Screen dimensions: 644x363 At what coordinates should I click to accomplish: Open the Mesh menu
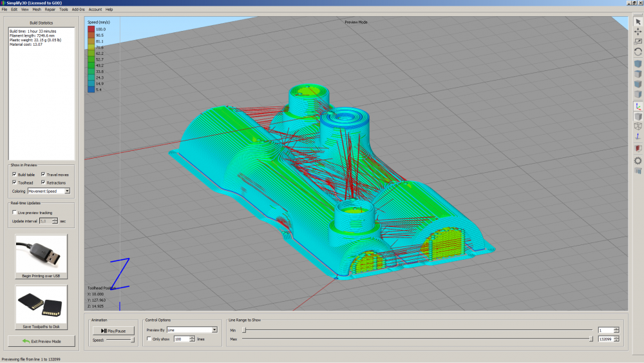tap(37, 10)
